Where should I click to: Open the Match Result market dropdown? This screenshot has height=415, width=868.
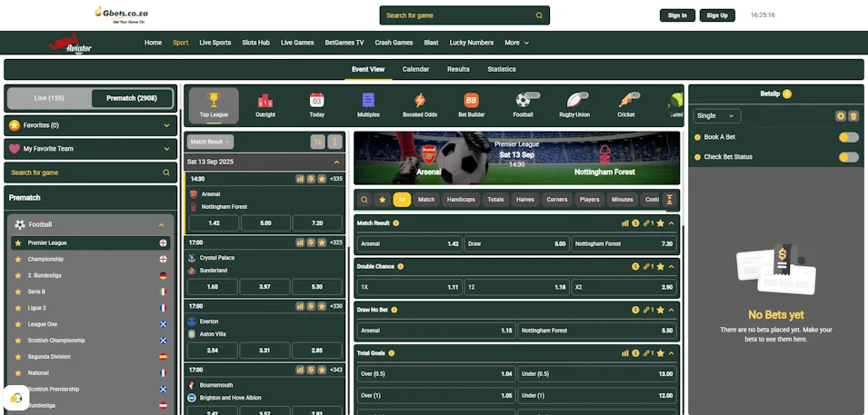tap(210, 142)
